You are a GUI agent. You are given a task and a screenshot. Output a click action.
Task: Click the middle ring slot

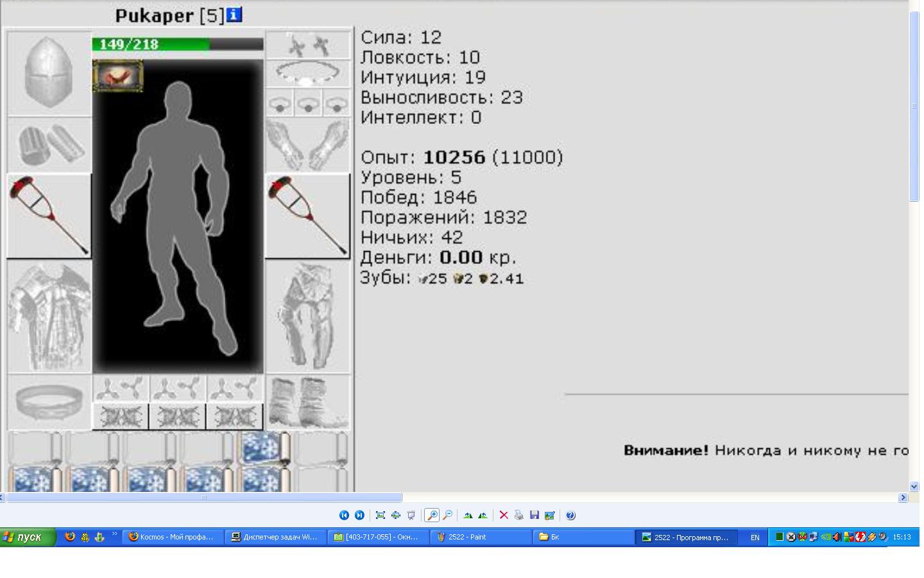point(308,103)
